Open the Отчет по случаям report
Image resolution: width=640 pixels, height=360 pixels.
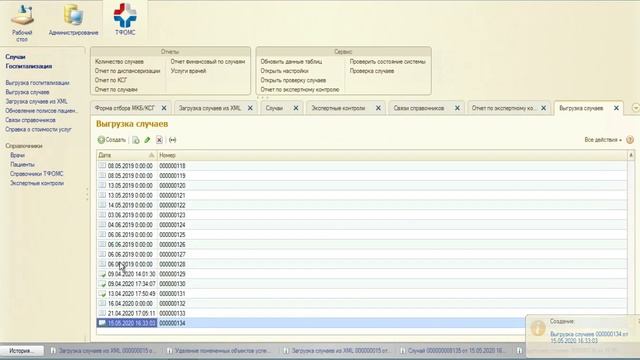[116, 89]
